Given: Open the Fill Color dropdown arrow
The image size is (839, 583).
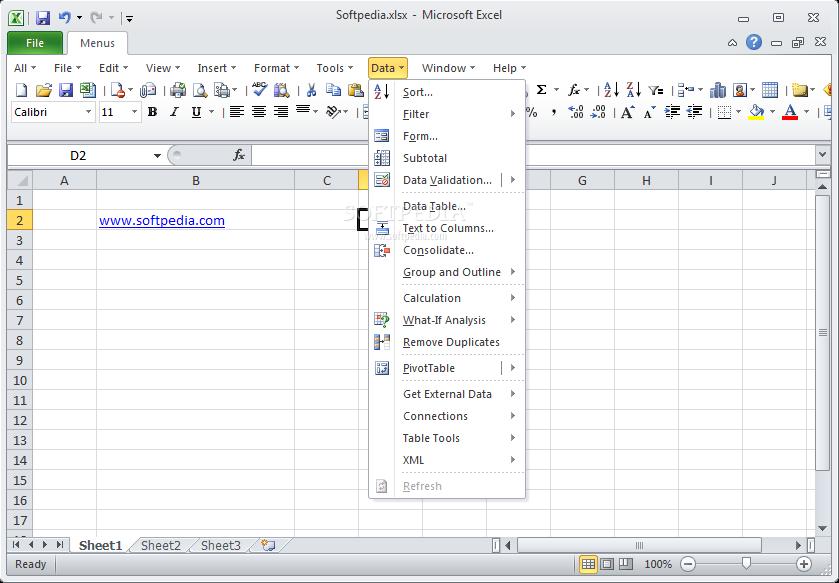Looking at the screenshot, I should 772,112.
